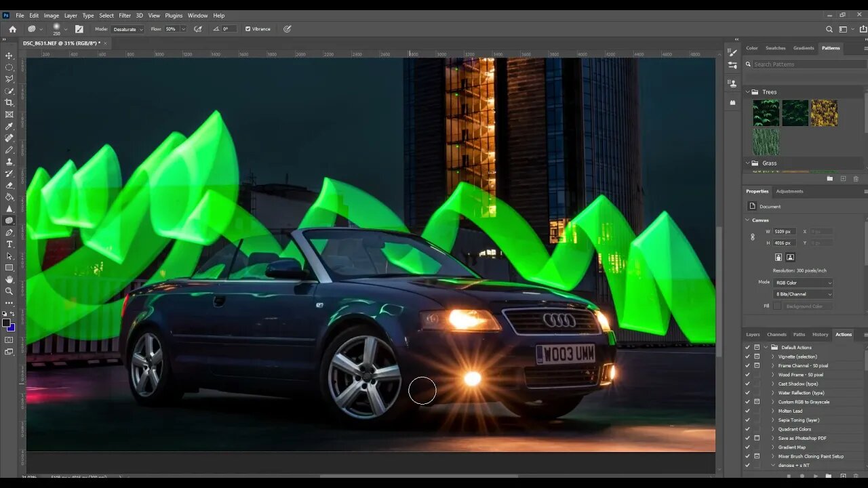Screen dimensions: 868x488
Task: Select the Quick Selection tool
Action: tap(9, 91)
